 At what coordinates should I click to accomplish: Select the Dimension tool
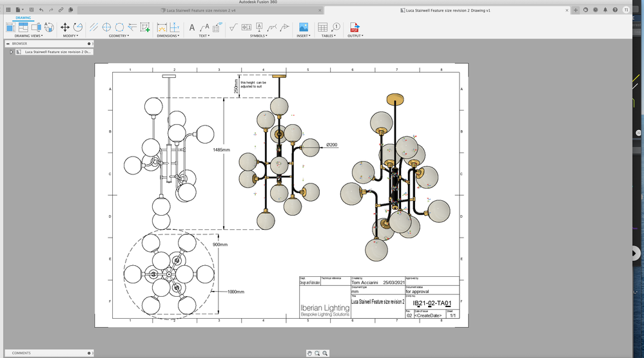click(x=162, y=27)
